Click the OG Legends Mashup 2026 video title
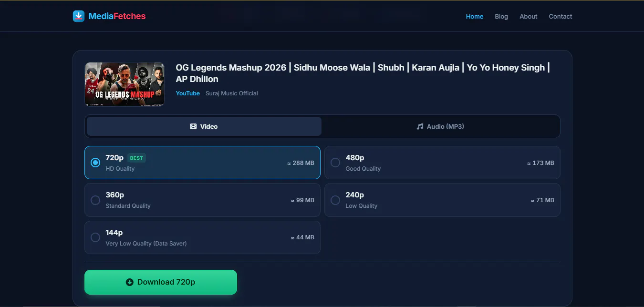 [x=363, y=73]
